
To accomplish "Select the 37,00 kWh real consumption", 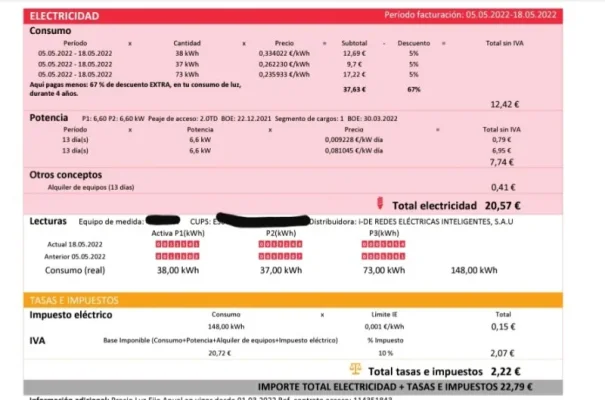I will 281,270.
